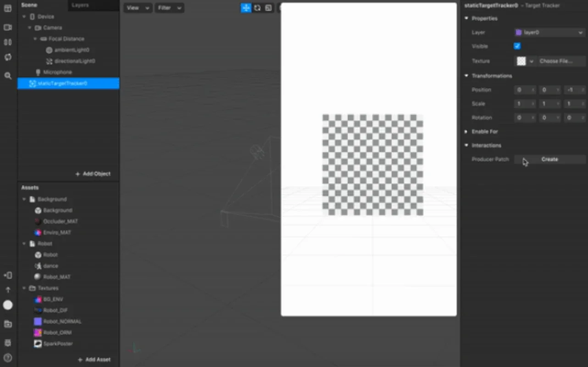Switch to the Layers tab
This screenshot has height=367, width=588.
[80, 5]
